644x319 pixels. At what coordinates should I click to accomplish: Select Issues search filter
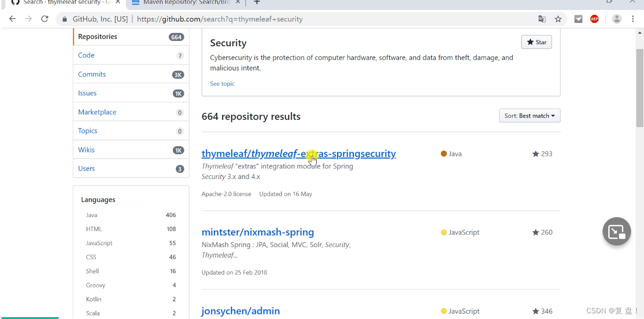pos(131,93)
